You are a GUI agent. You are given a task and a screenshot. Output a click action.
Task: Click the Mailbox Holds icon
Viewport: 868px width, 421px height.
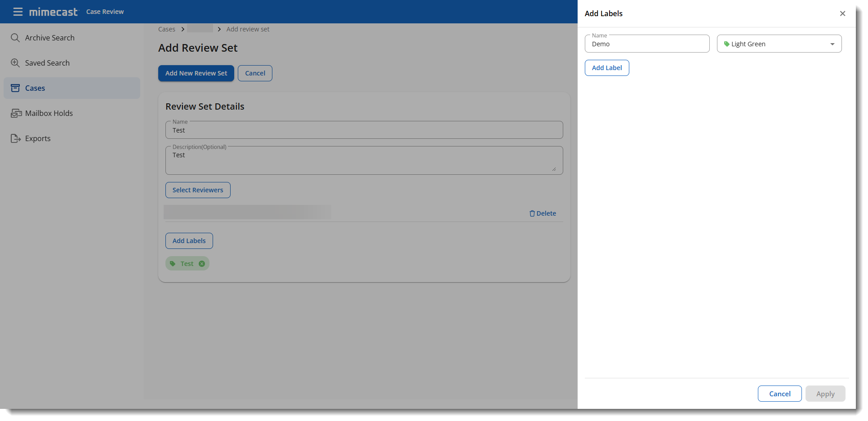pyautogui.click(x=16, y=113)
